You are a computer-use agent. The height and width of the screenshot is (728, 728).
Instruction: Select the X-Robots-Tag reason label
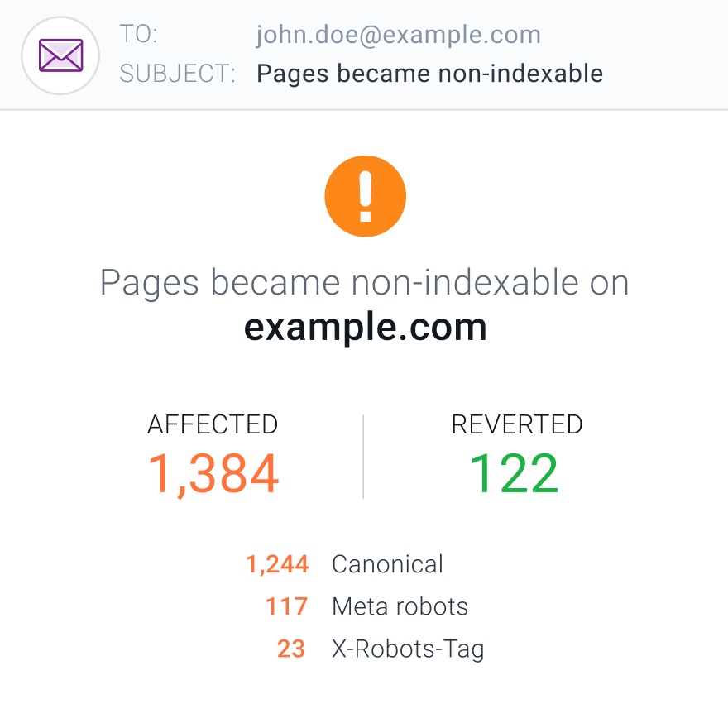tap(408, 649)
